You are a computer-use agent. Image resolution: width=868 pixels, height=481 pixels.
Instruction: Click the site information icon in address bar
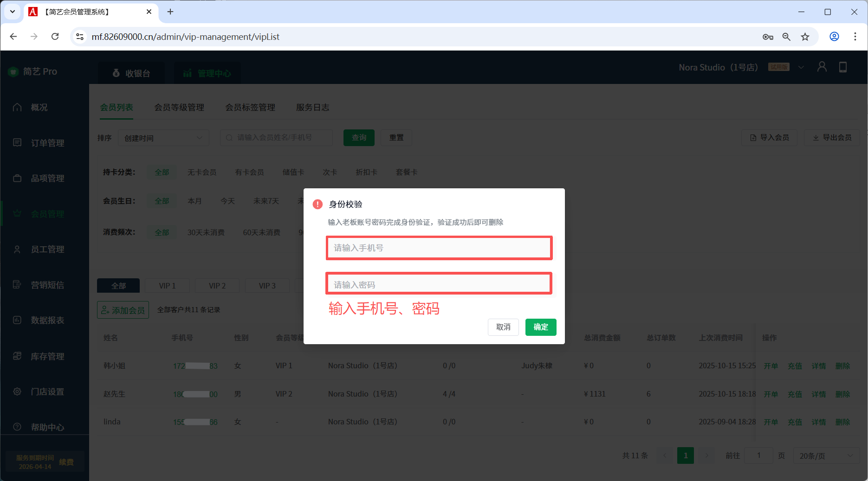pos(80,37)
